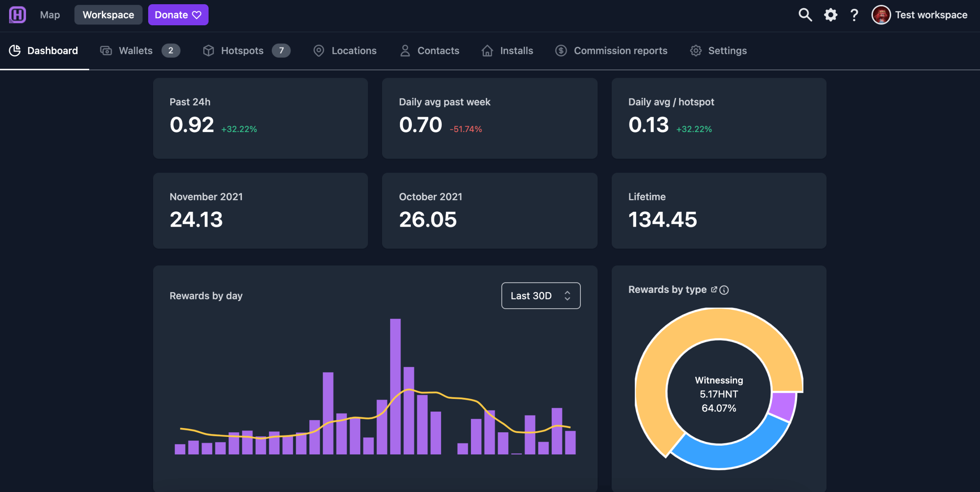Click the Locations pin icon
Viewport: 980px width, 492px height.
pos(318,51)
